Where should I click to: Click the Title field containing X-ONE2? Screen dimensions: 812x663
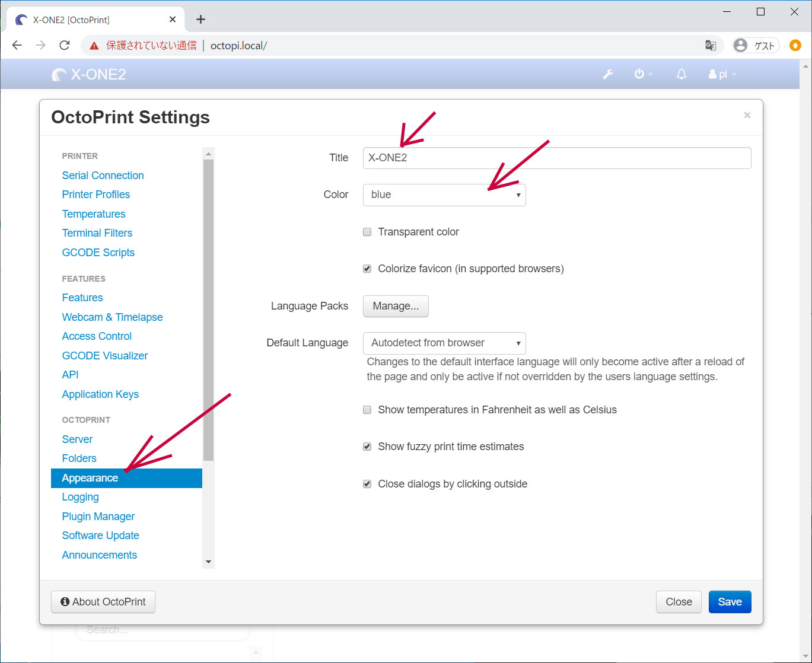tap(557, 158)
